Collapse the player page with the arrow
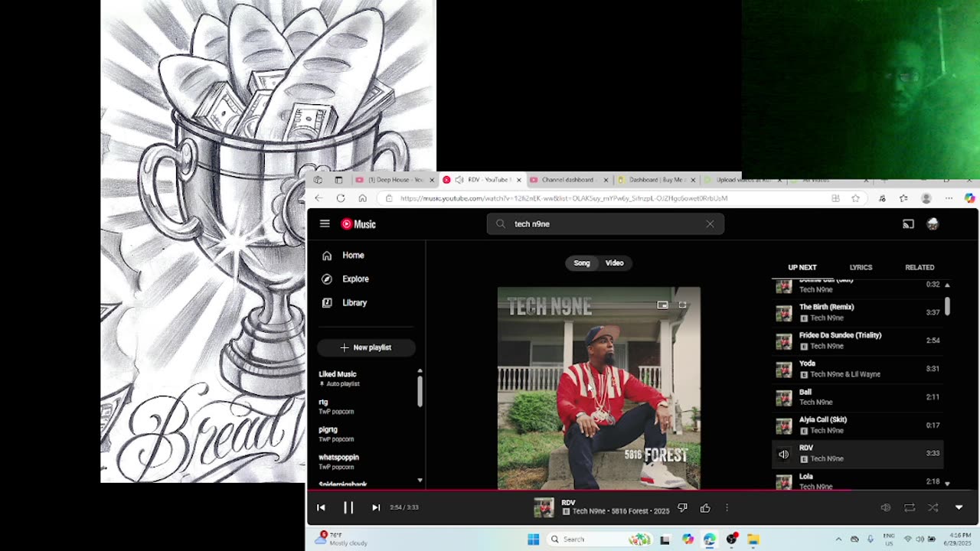Screen dimensions: 980x551 pos(959,507)
